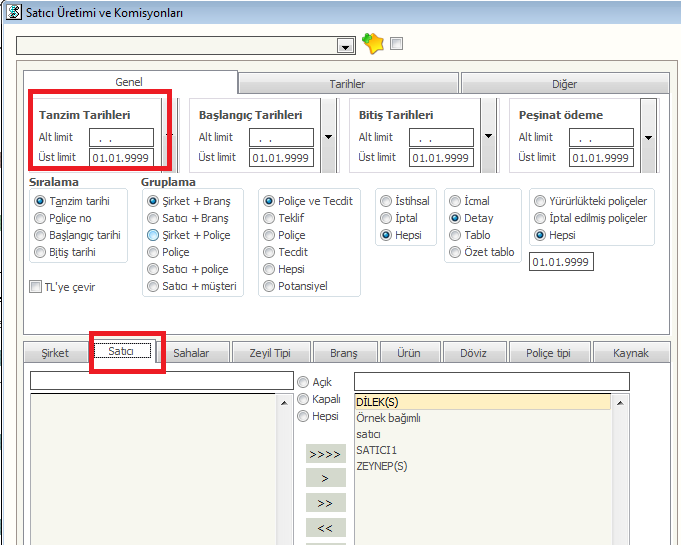
Task: Choose Satıcı + Branş grouping
Action: pyautogui.click(x=153, y=218)
